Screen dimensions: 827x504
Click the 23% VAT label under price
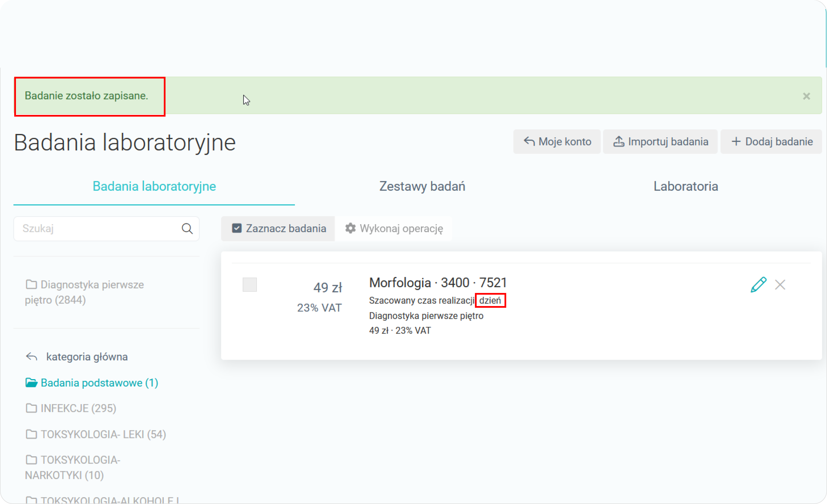(x=319, y=307)
